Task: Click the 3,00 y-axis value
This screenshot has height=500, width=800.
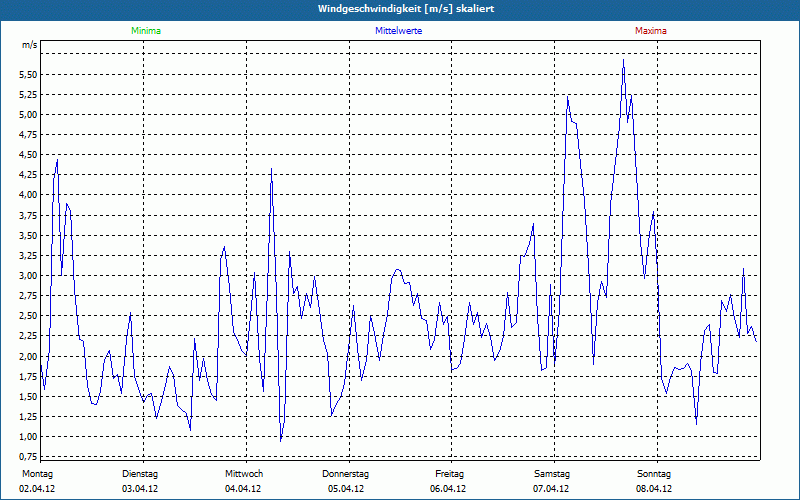Action: [x=28, y=276]
